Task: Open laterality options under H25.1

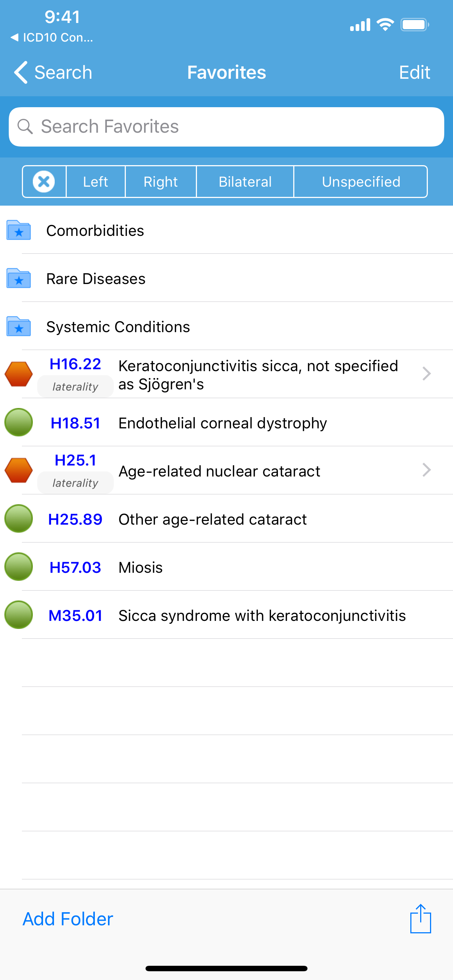Action: 75,483
